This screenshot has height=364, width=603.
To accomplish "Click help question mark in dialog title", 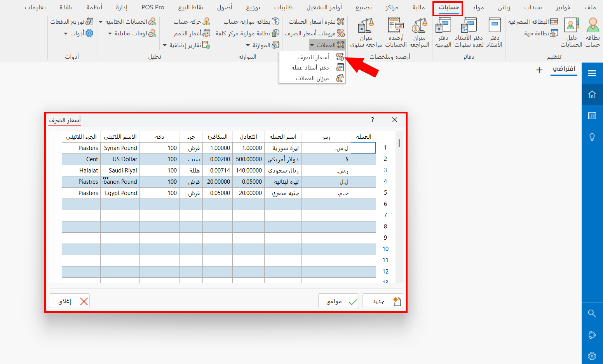I will [373, 120].
